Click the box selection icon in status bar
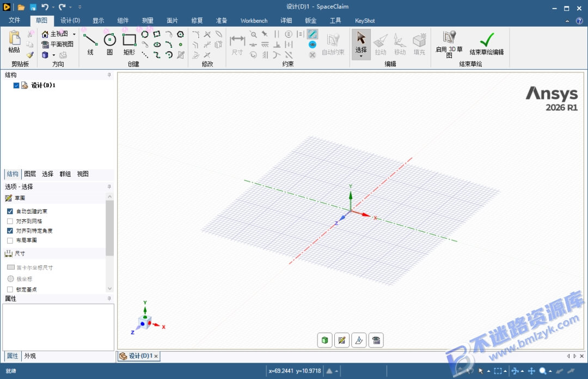 point(498,371)
